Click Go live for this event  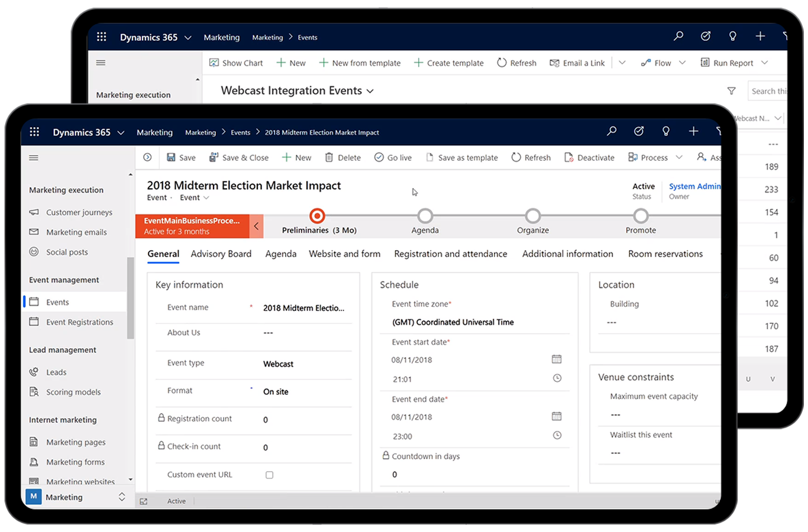393,157
